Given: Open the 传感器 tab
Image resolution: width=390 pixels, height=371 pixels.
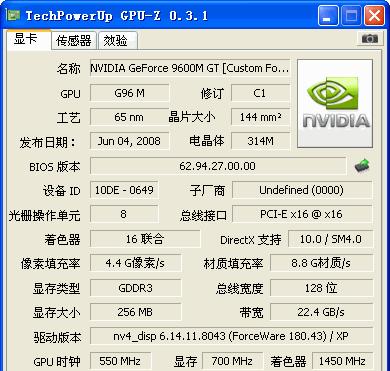Looking at the screenshot, I should pyautogui.click(x=74, y=41).
